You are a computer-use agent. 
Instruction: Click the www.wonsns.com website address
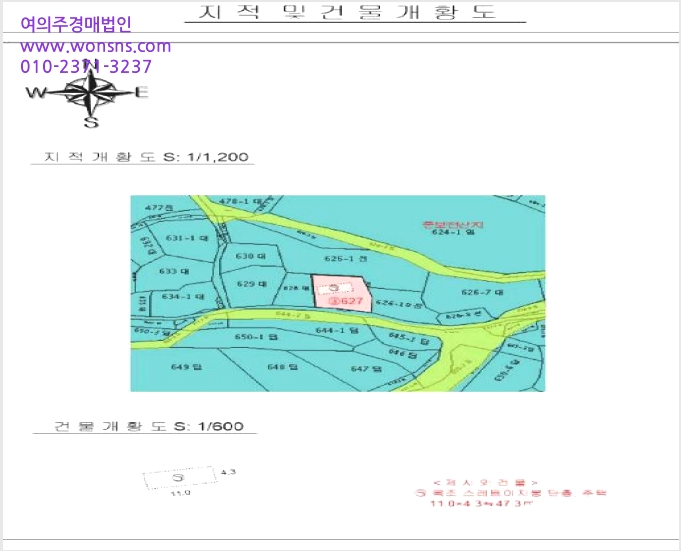tap(96, 46)
